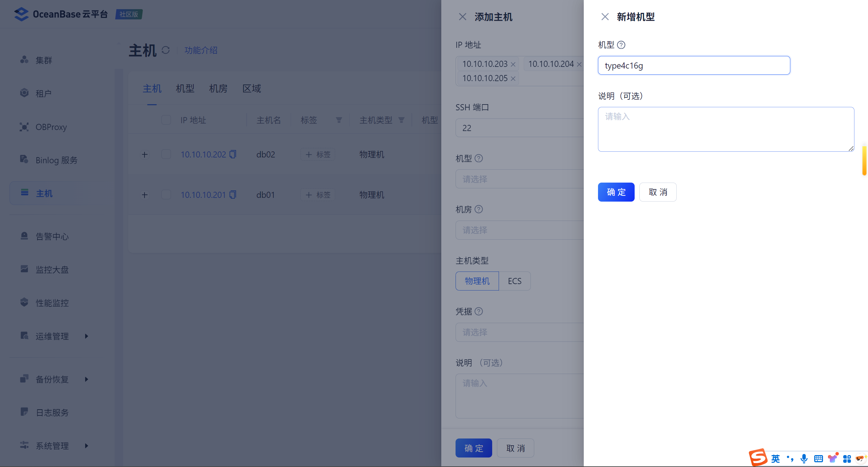Click the filter icon in 标签 column

click(x=339, y=120)
